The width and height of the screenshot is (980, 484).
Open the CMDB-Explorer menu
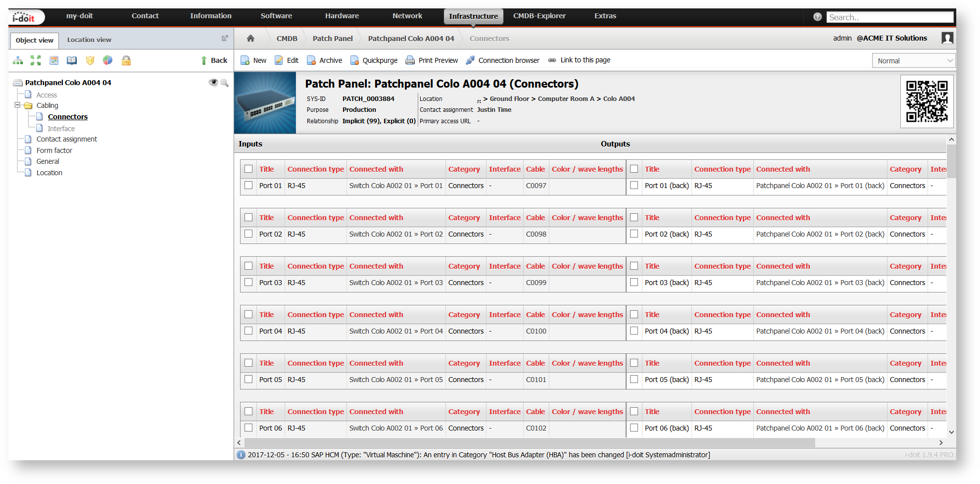[x=539, y=16]
